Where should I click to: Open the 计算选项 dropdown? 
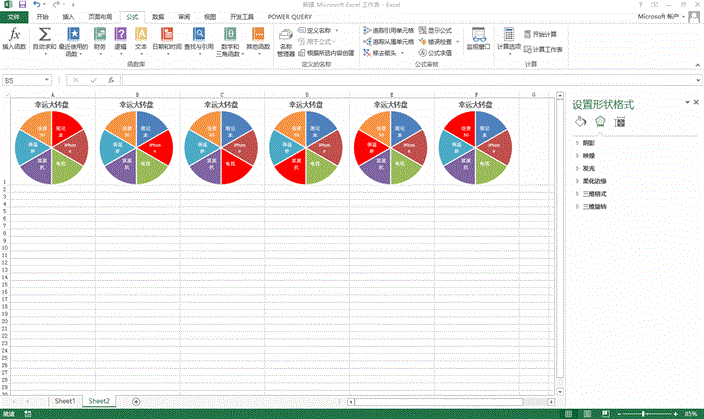(507, 41)
